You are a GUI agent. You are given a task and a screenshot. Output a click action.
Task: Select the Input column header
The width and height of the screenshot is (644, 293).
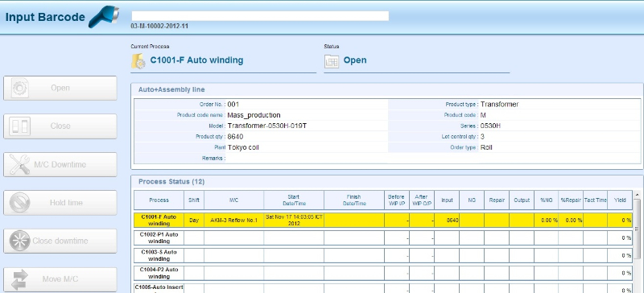pyautogui.click(x=447, y=200)
